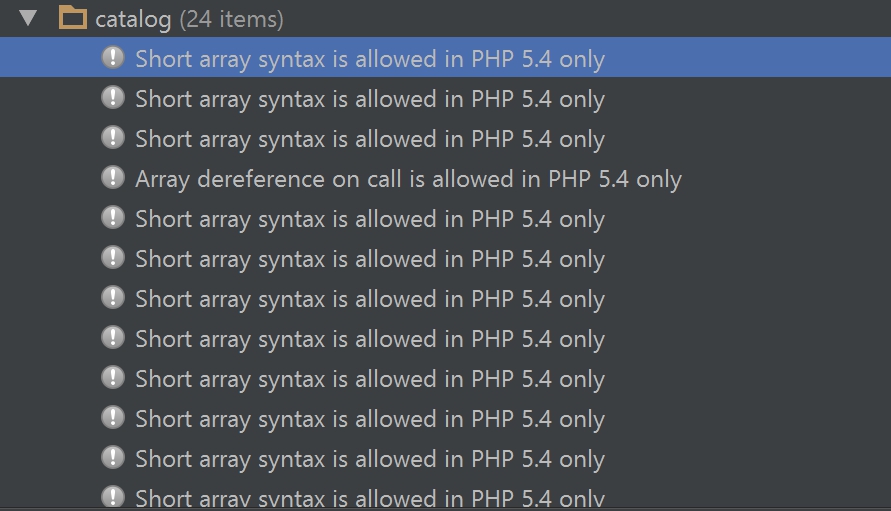Image resolution: width=891 pixels, height=511 pixels.
Task: Click warning icon just above the cut-off bottom row
Action: point(114,458)
